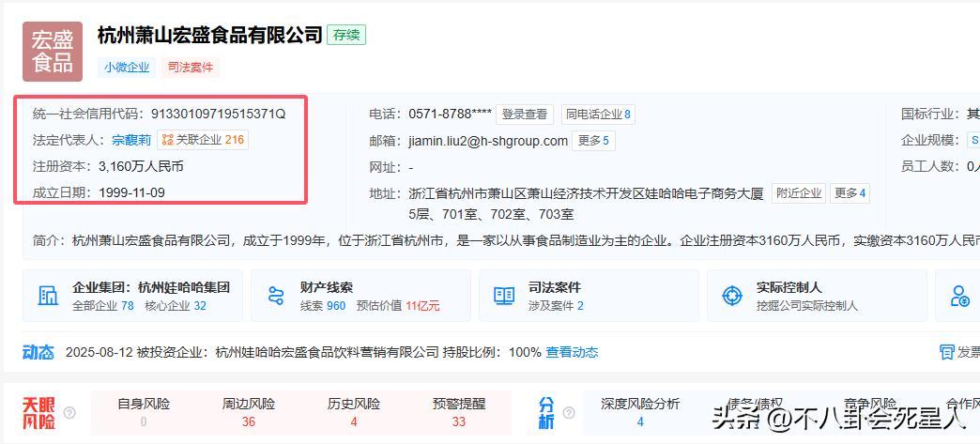Viewport: 980px width, 444px height.
Task: Expand 更多 5 email addresses
Action: 593,141
